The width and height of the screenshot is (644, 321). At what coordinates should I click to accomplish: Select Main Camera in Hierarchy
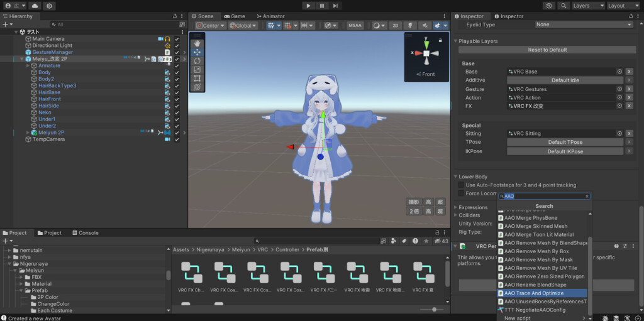(48, 38)
